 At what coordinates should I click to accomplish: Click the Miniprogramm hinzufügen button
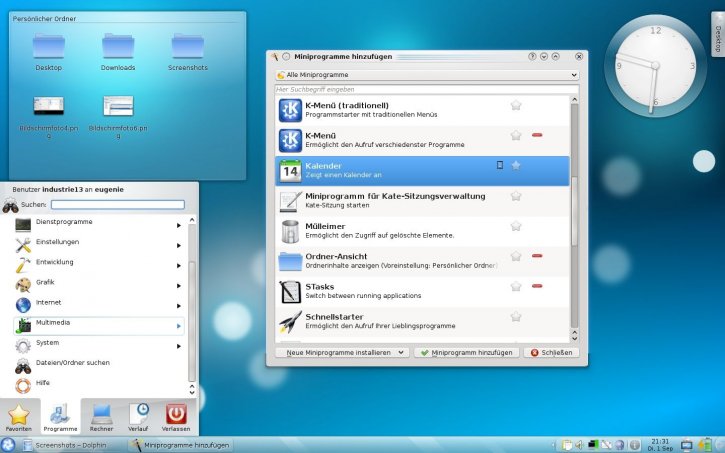tap(467, 353)
